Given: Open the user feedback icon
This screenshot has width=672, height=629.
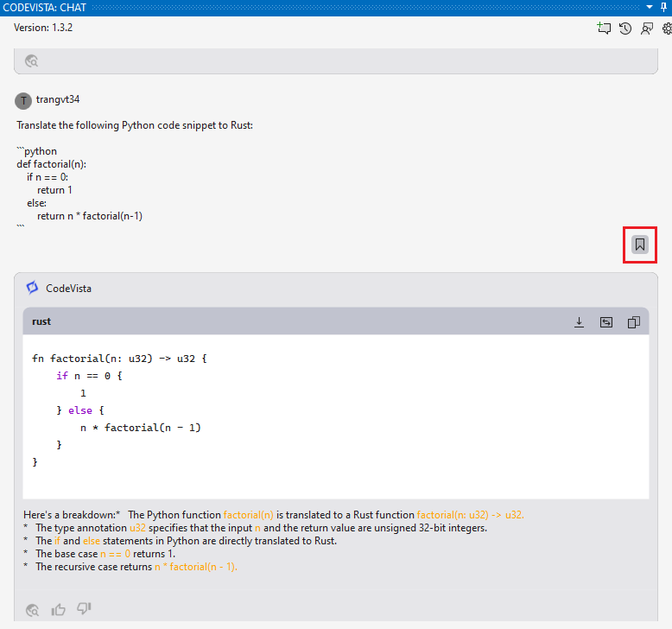Looking at the screenshot, I should pyautogui.click(x=647, y=29).
